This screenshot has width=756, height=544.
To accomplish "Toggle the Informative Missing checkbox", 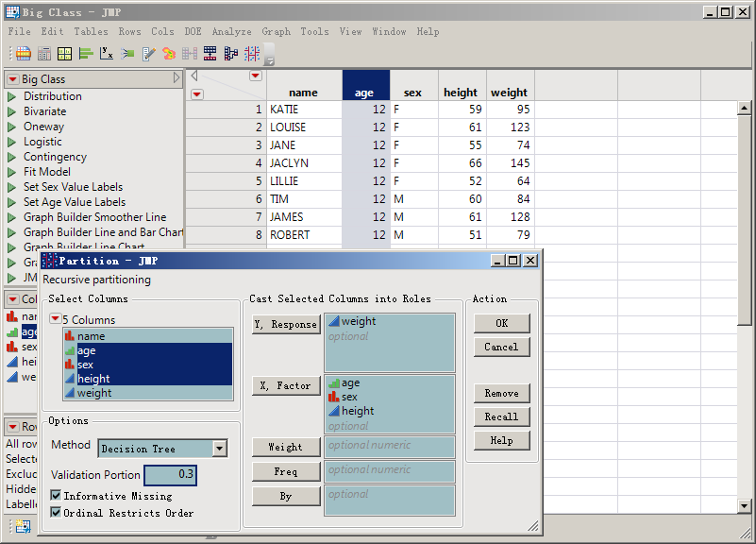I will point(56,496).
